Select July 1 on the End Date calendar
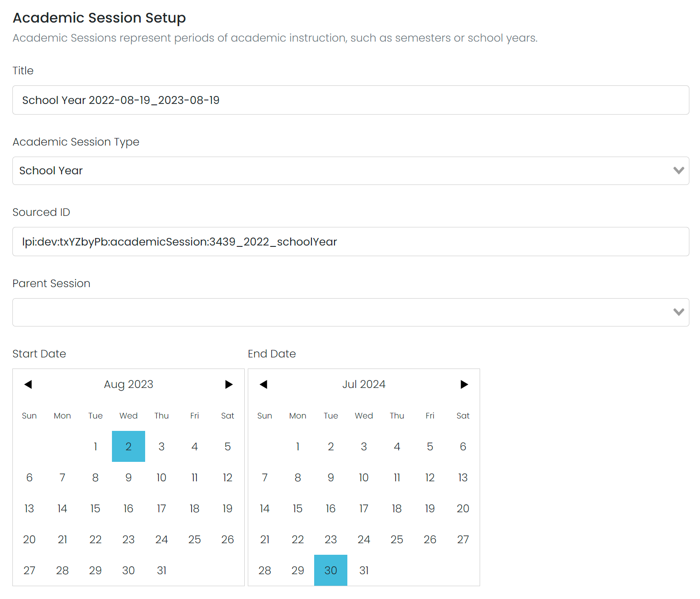This screenshot has height=599, width=700. 297,446
